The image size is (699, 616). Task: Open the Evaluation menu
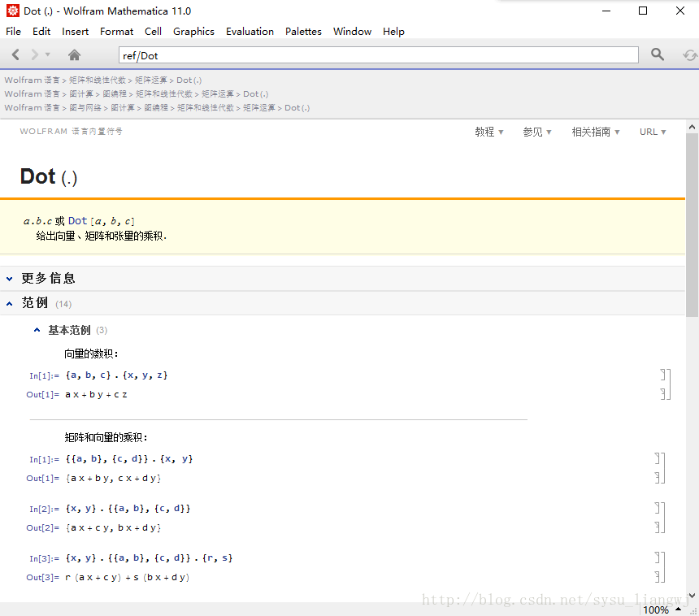[250, 31]
